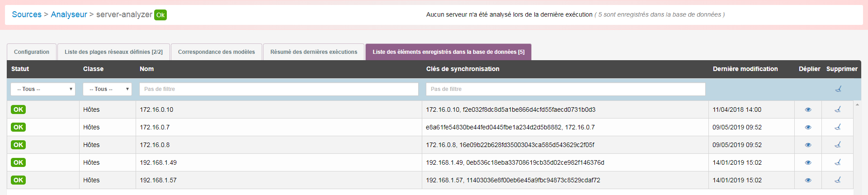The height and width of the screenshot is (195, 868).
Task: Delete the 172.16.0.8 host entry
Action: 838,145
